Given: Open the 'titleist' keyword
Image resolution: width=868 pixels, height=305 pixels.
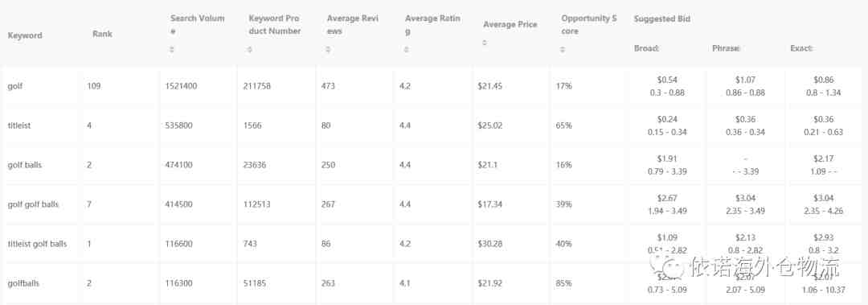Looking at the screenshot, I should [x=19, y=126].
